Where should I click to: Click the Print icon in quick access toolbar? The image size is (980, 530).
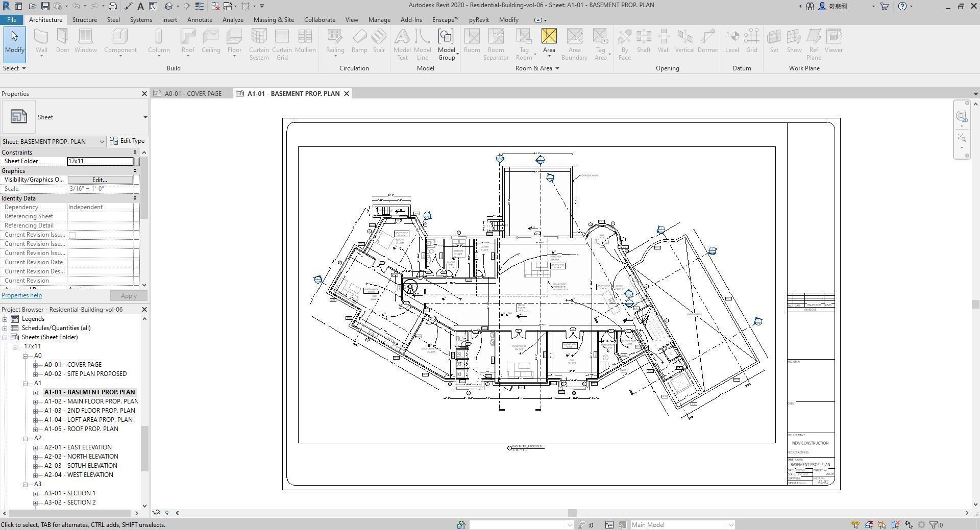[x=113, y=6]
